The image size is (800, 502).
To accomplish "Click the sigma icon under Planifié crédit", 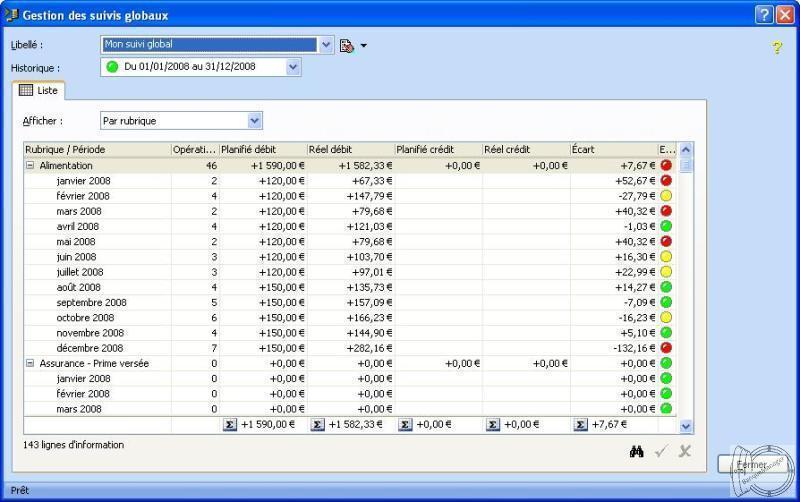I will pos(405,425).
